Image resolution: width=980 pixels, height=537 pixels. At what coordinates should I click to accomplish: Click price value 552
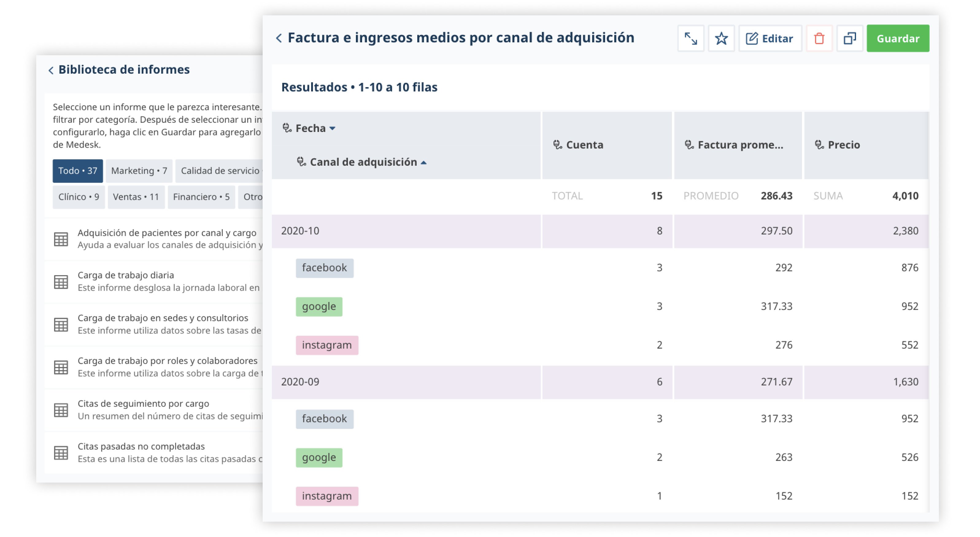910,345
